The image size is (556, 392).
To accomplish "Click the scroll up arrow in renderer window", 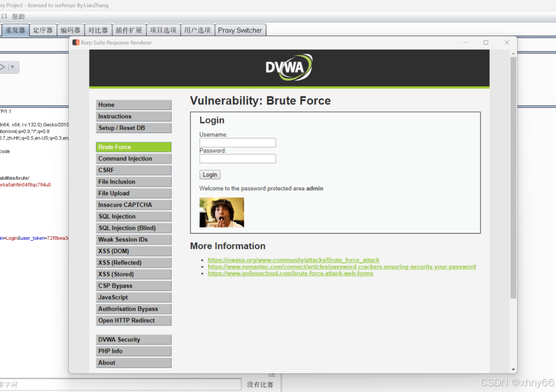I will 513,53.
